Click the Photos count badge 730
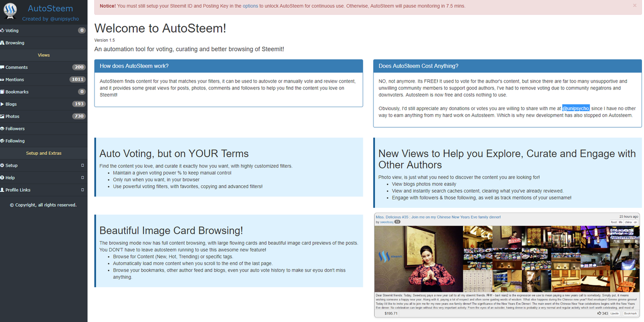This screenshot has height=322, width=644. point(78,116)
